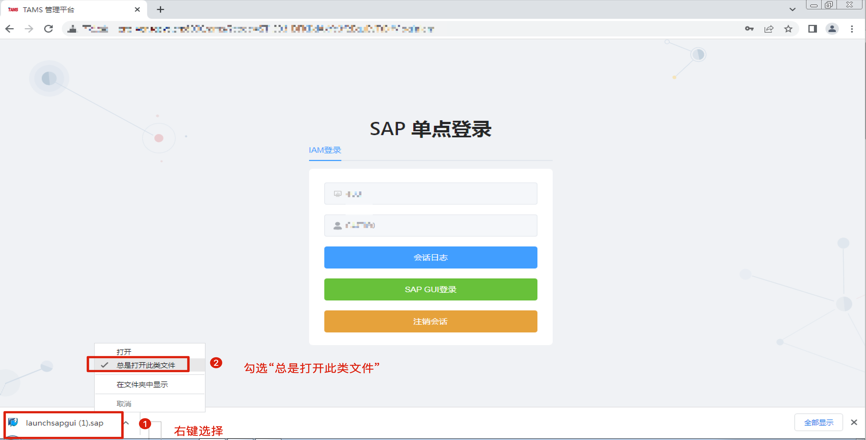Go back using browser back arrow
This screenshot has height=440, width=866.
pyautogui.click(x=9, y=29)
